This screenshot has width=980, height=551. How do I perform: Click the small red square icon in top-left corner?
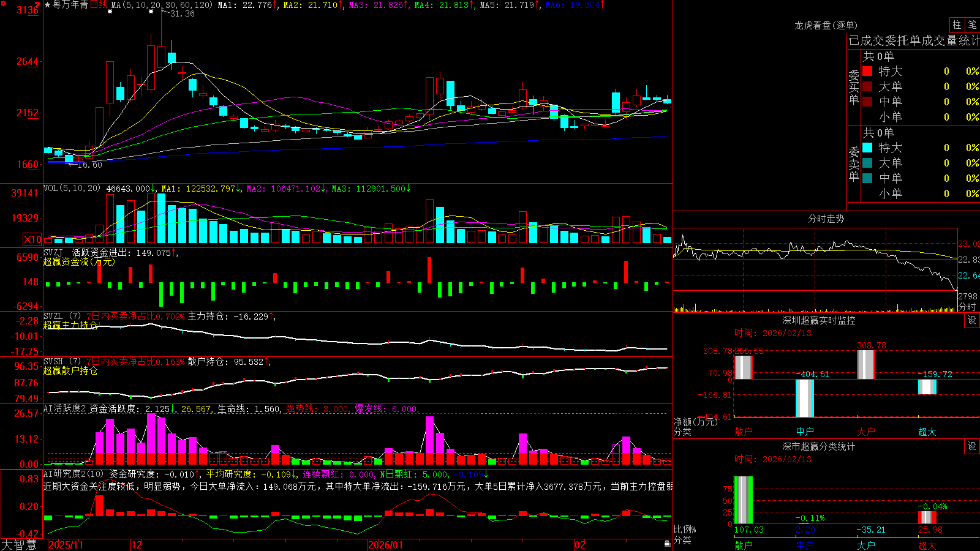click(x=2, y=2)
